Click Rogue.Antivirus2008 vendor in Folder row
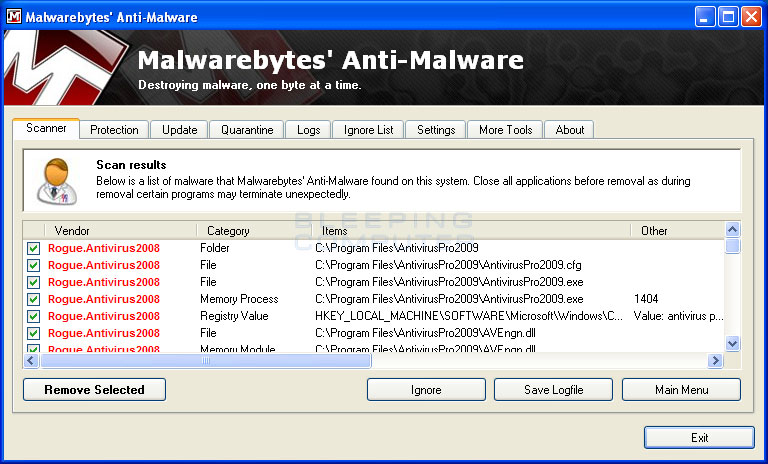This screenshot has width=768, height=464. coord(104,248)
